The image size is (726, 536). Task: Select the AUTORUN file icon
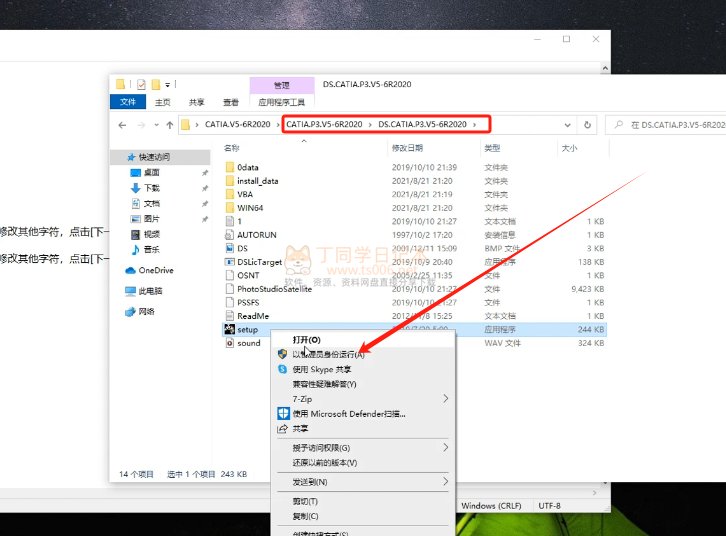230,235
